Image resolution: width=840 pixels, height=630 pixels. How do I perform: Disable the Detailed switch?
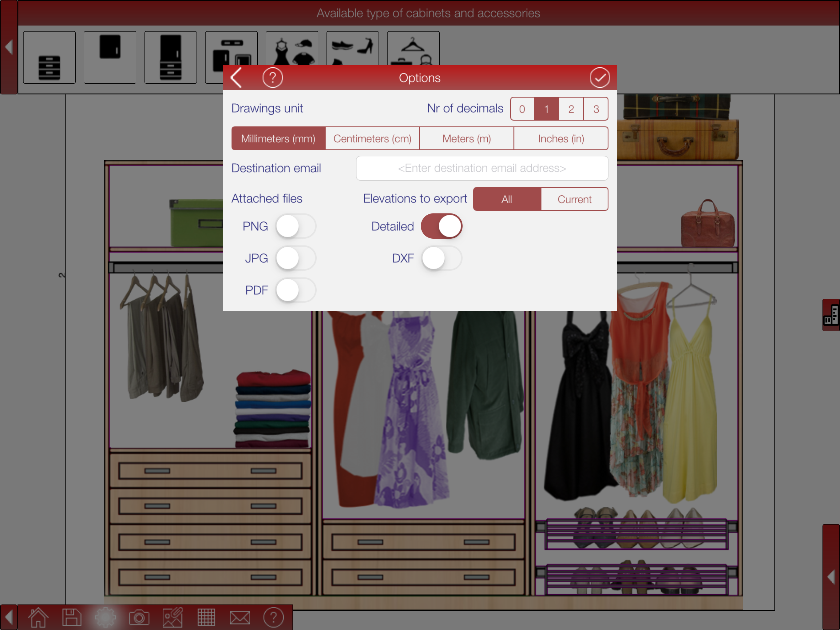441,226
